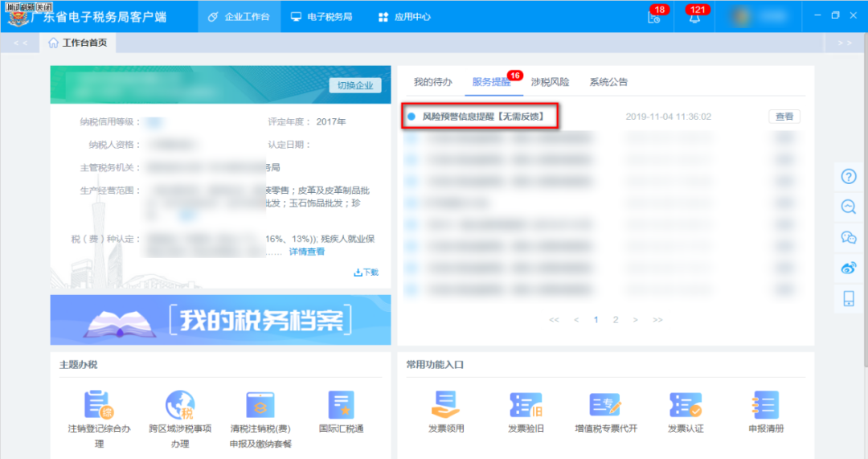Open 发票验旧 icon
The image size is (868, 459).
(x=526, y=404)
